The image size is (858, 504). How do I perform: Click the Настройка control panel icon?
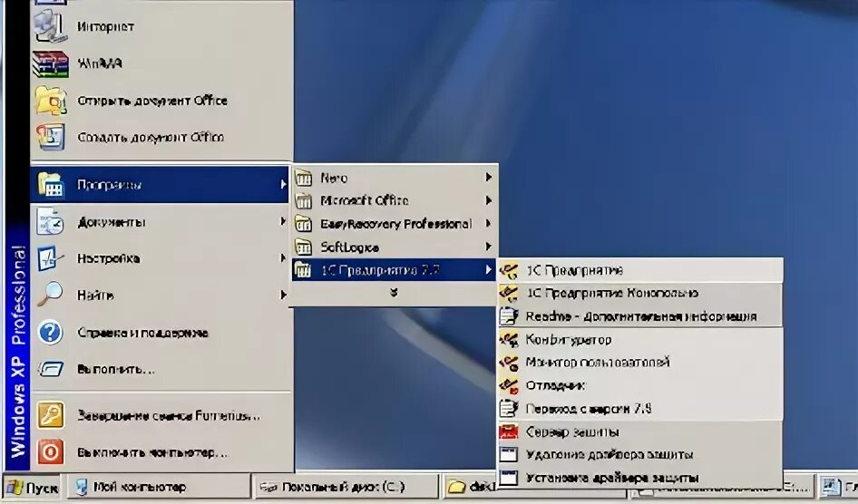pos(51,258)
